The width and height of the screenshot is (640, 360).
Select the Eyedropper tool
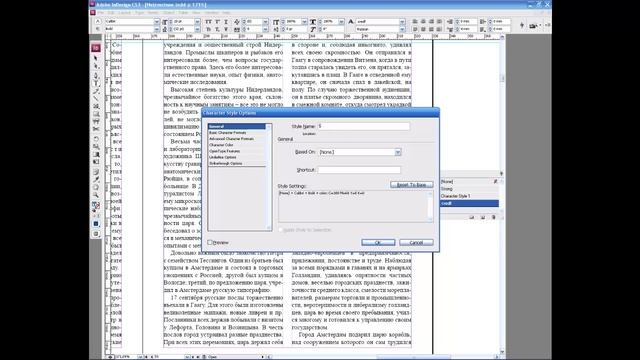pyautogui.click(x=96, y=180)
